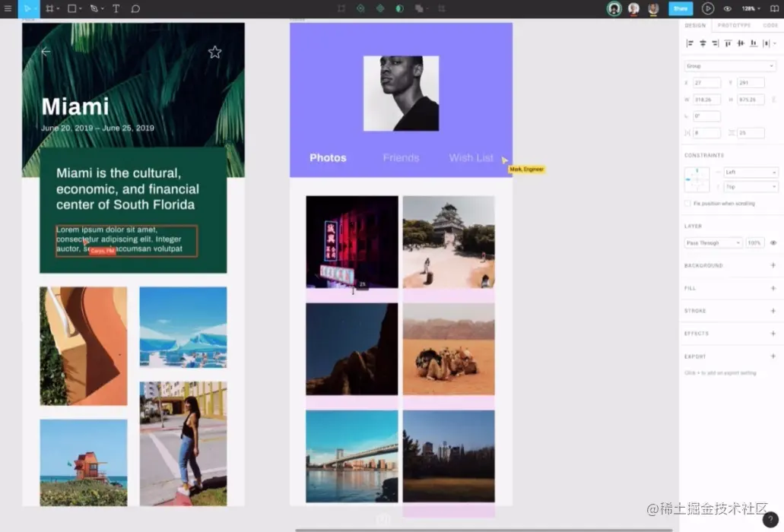Open the Move tool dropdown arrow

point(35,9)
